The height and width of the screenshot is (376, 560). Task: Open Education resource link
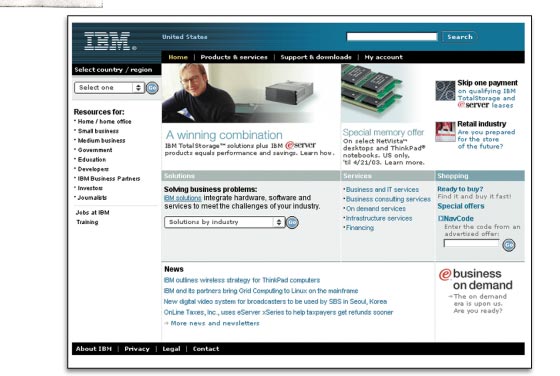[92, 160]
